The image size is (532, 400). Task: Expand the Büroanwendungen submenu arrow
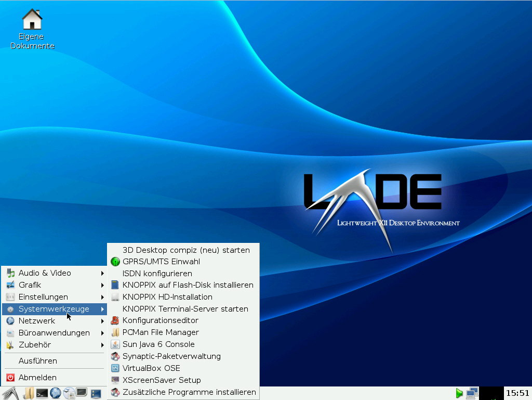(102, 333)
